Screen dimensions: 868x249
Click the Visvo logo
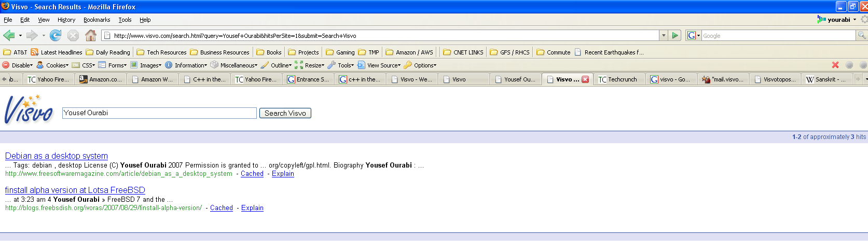click(x=29, y=109)
